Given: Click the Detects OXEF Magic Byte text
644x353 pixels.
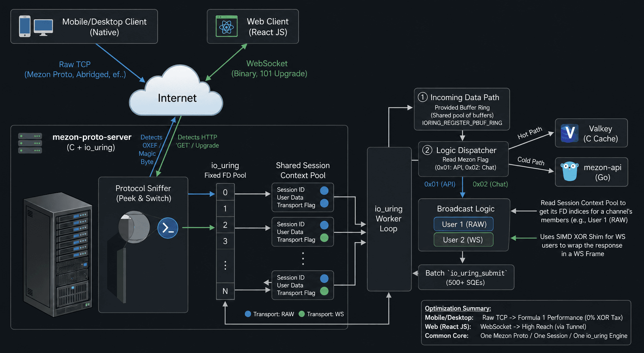Looking at the screenshot, I should [150, 149].
